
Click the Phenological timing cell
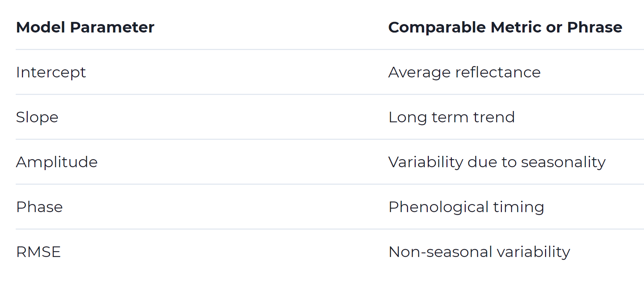[x=466, y=207]
